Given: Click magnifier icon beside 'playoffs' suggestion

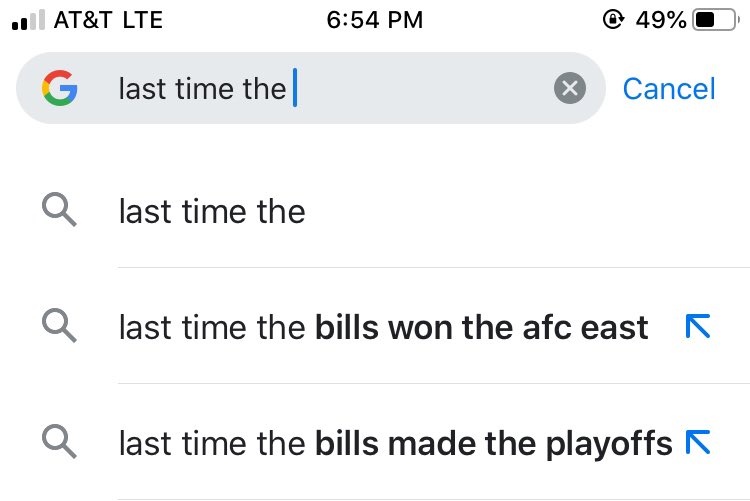Looking at the screenshot, I should [x=59, y=442].
